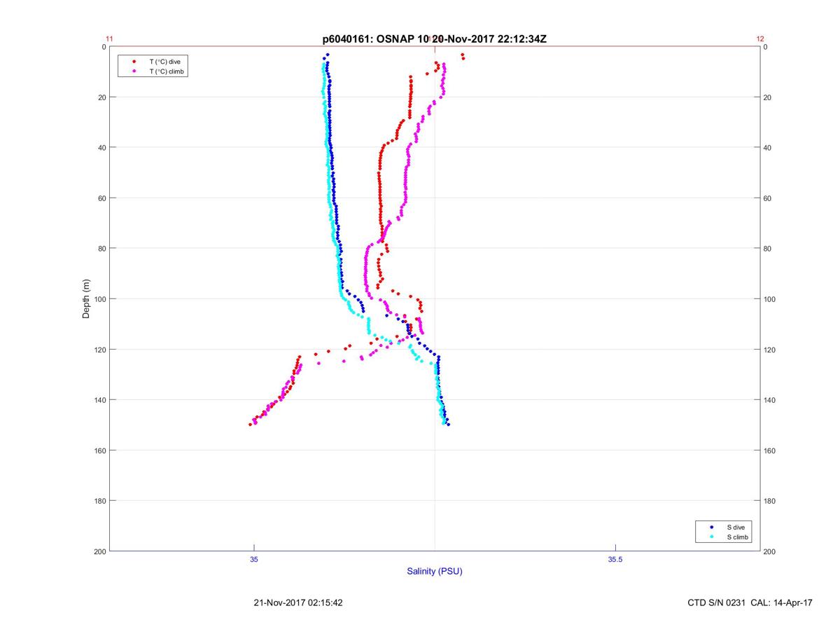Click the red 12 temperature tick label
840x620 pixels.
coord(760,39)
